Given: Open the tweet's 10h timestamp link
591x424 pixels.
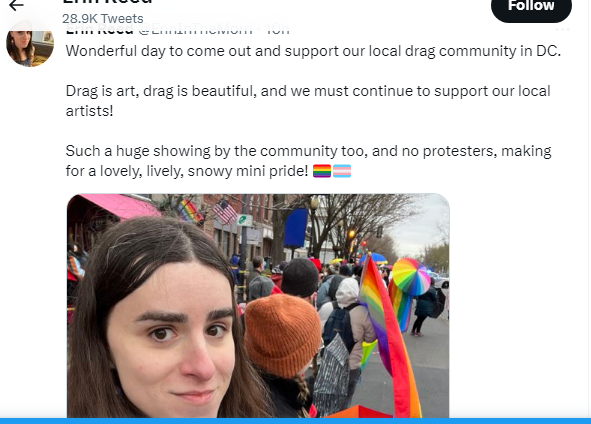Looking at the screenshot, I should 277,30.
